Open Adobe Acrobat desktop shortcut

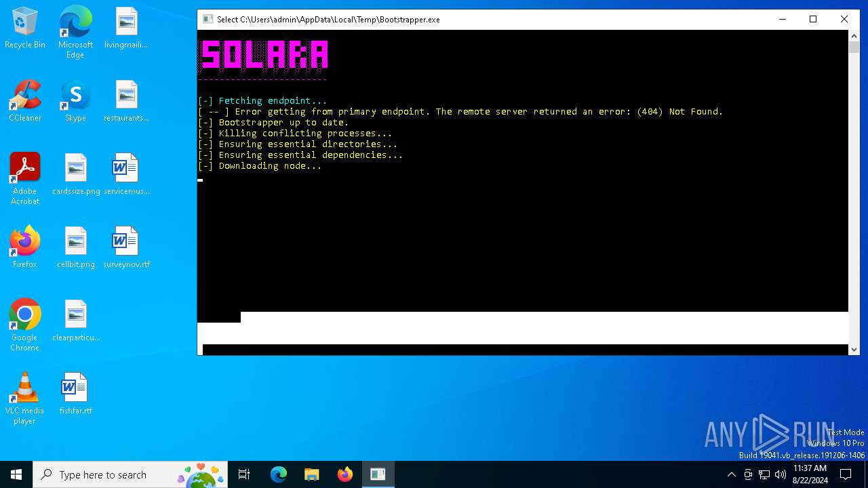pyautogui.click(x=25, y=179)
